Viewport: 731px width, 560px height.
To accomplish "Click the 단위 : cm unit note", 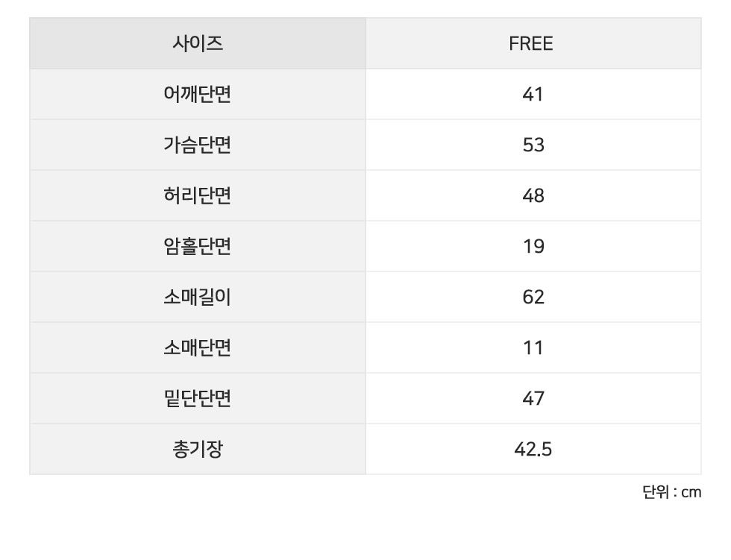I will [671, 492].
